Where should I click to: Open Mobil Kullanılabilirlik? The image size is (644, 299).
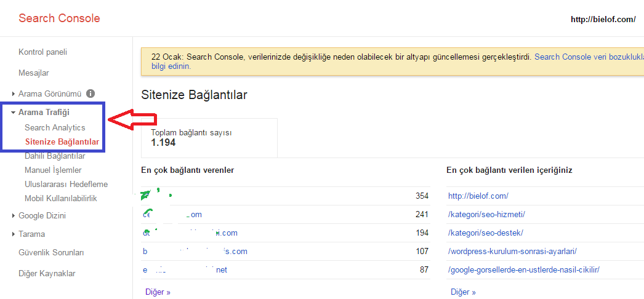(61, 199)
